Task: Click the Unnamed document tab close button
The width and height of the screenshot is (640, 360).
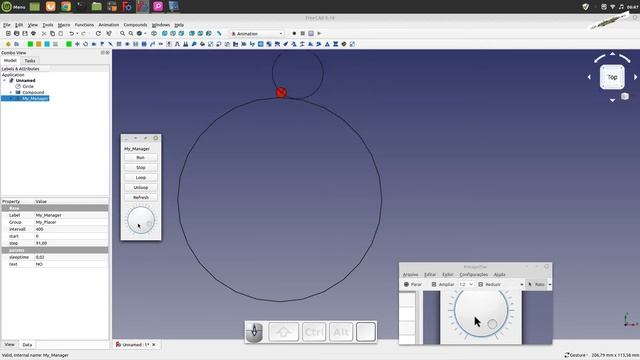Action: 154,345
